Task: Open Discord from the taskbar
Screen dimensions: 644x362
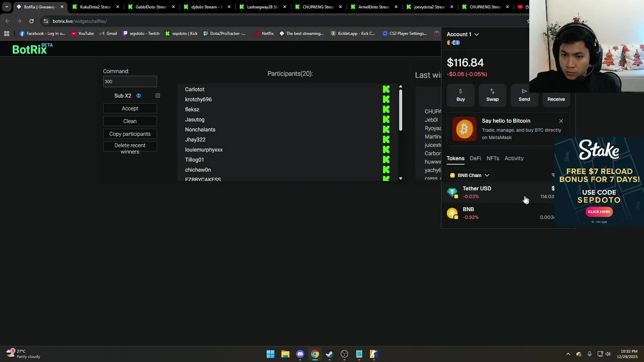Action: tap(300, 354)
